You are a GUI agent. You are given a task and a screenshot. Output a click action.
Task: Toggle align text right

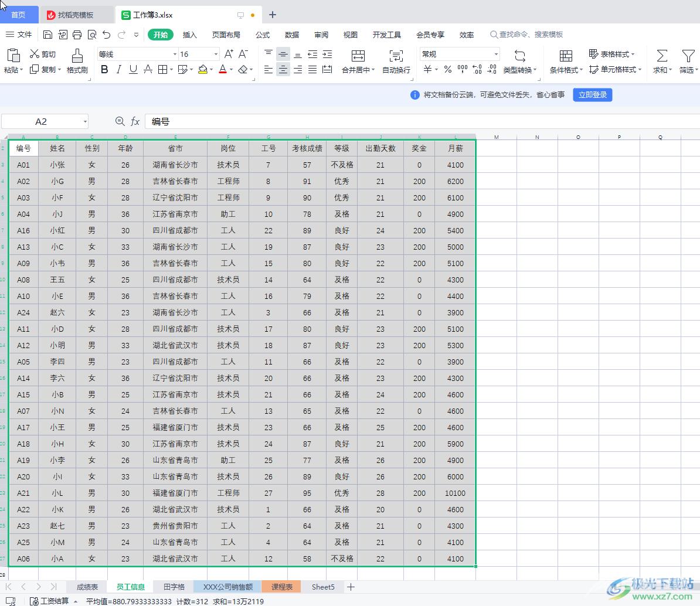tap(298, 69)
